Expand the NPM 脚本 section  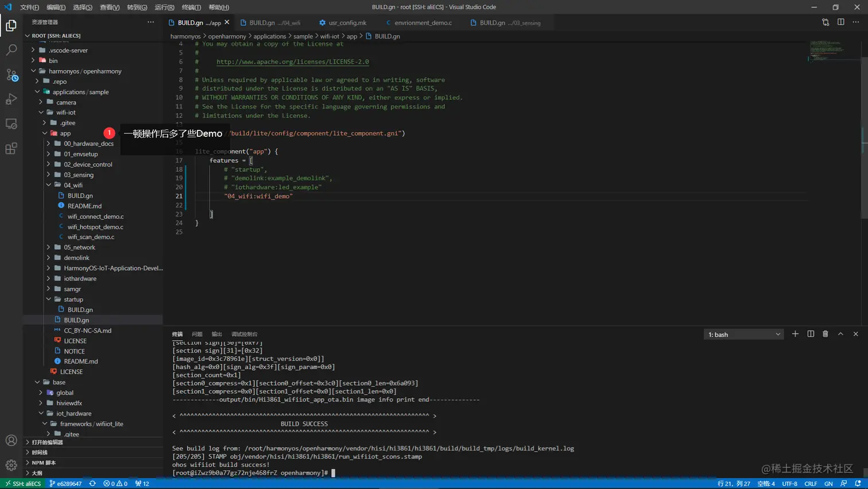tap(93, 463)
